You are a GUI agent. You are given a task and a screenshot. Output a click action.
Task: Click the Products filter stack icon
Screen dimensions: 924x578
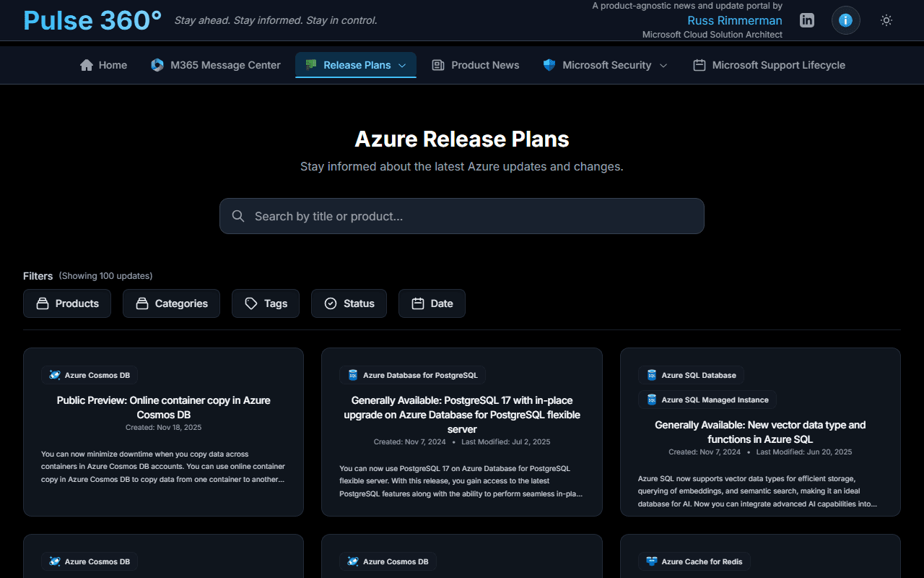tap(43, 303)
